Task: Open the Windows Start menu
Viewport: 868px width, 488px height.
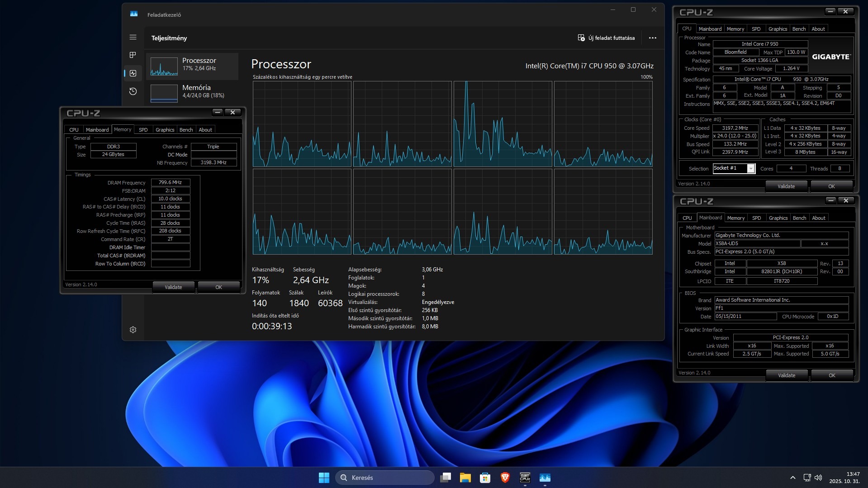Action: coord(324,478)
